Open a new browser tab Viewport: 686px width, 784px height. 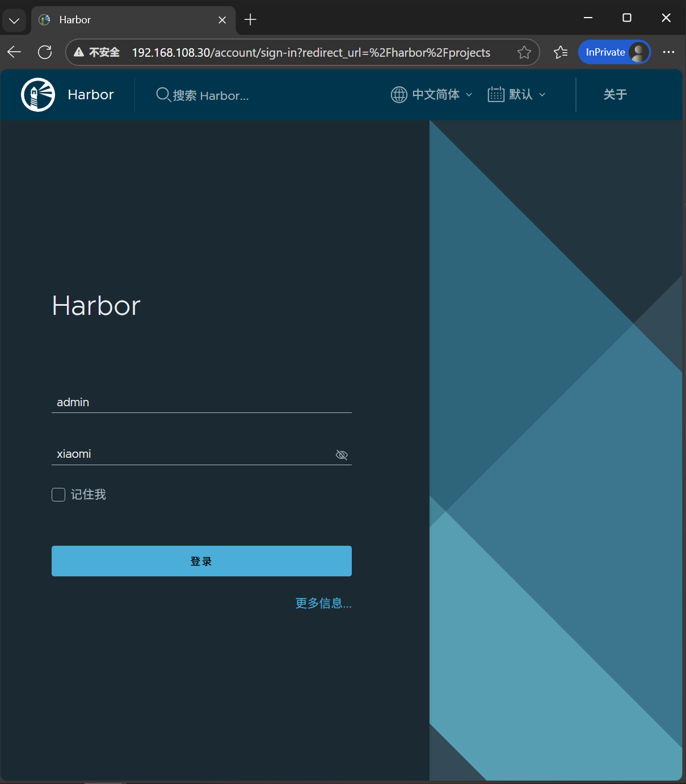[250, 20]
